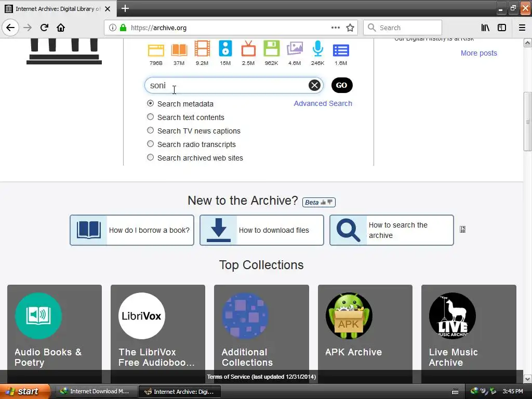Select Search metadata radio button

point(150,103)
